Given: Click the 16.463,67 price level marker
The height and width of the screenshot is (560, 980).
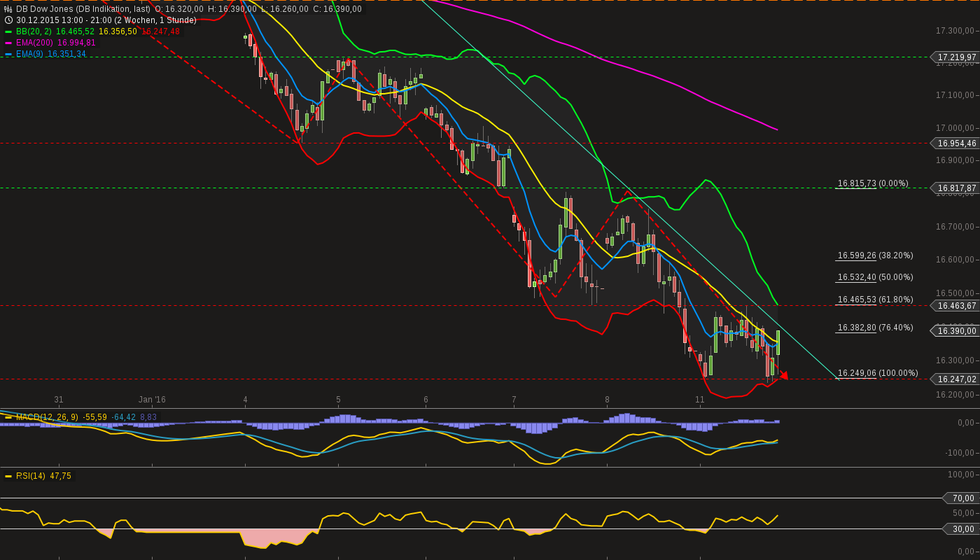Looking at the screenshot, I should click(953, 305).
